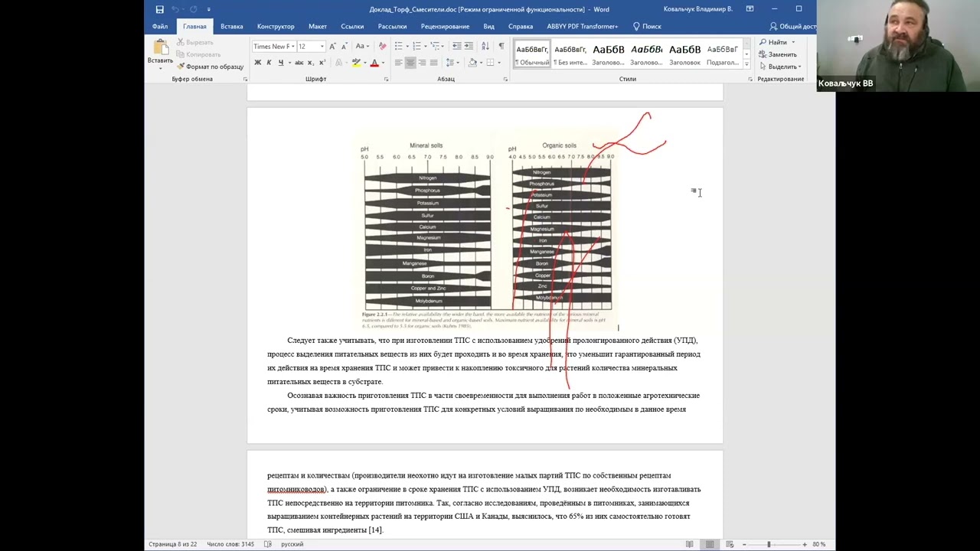This screenshot has width=980, height=551.
Task: Open the font size dropdown showing 12
Action: [312, 47]
